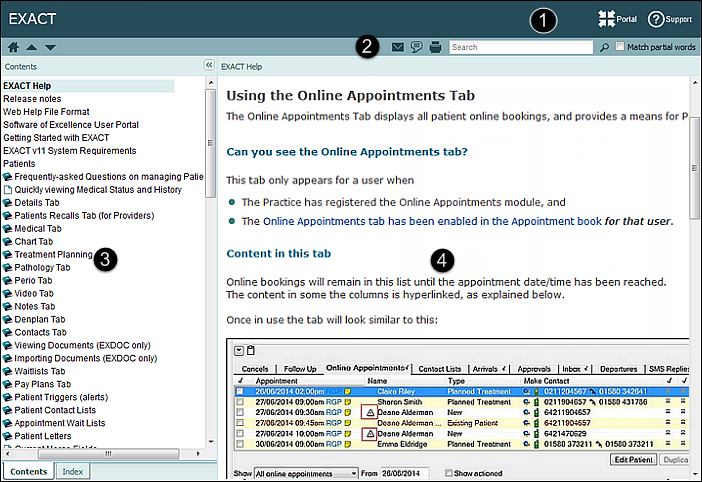The width and height of the screenshot is (702, 482).
Task: Click page icon for Quickly viewing Medical Status
Action: pyautogui.click(x=8, y=190)
